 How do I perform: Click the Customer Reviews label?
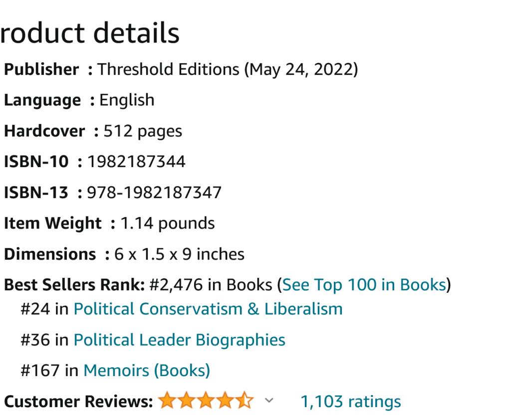click(78, 402)
